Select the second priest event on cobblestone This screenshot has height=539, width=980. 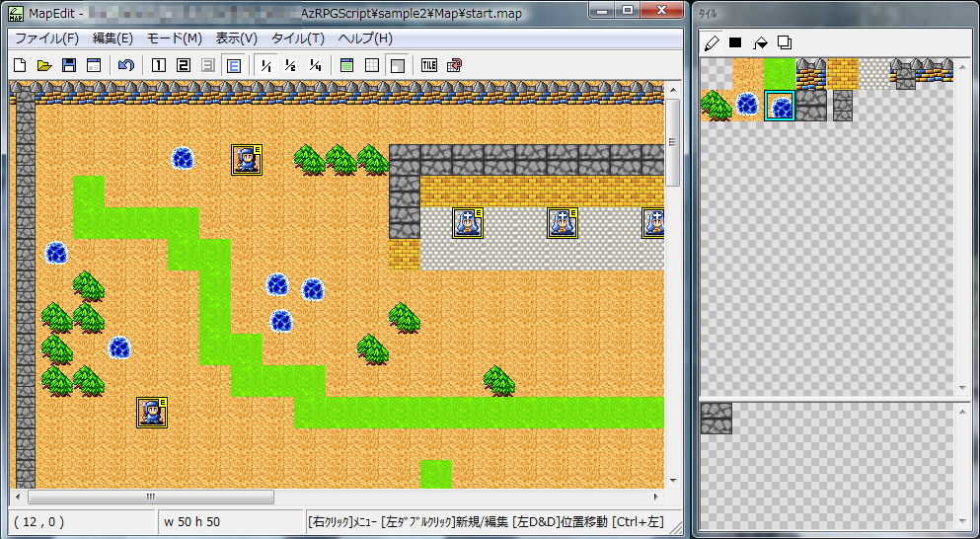(x=562, y=222)
